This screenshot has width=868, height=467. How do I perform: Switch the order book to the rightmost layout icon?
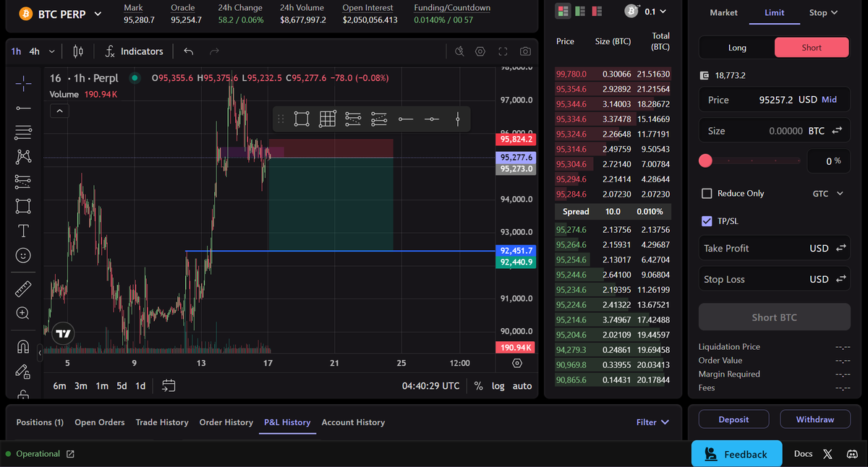(597, 12)
